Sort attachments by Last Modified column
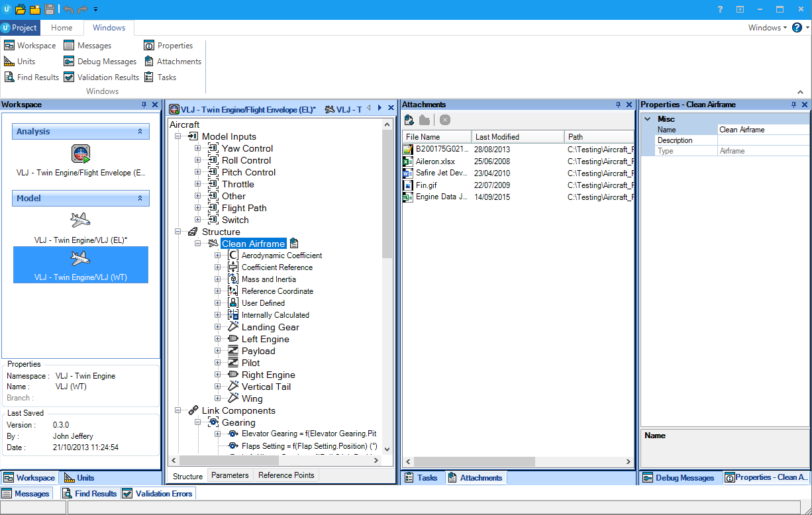Image resolution: width=812 pixels, height=515 pixels. point(518,137)
